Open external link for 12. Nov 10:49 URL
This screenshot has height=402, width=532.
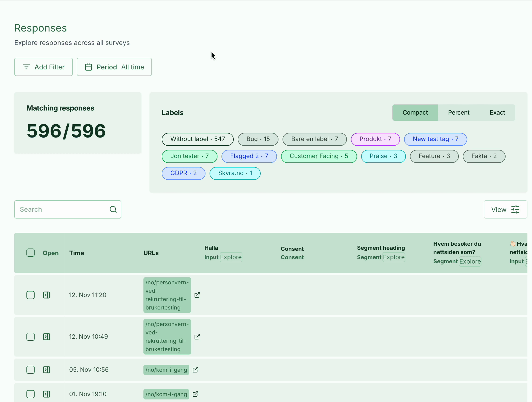pos(197,337)
